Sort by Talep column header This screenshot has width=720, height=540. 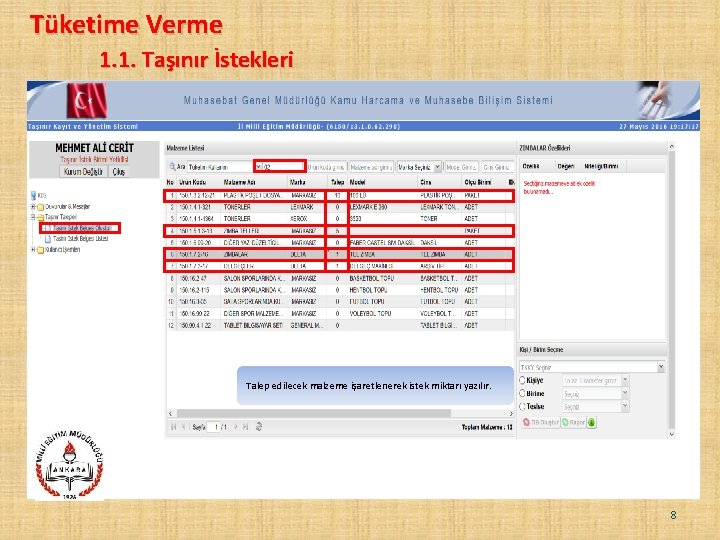coord(338,182)
